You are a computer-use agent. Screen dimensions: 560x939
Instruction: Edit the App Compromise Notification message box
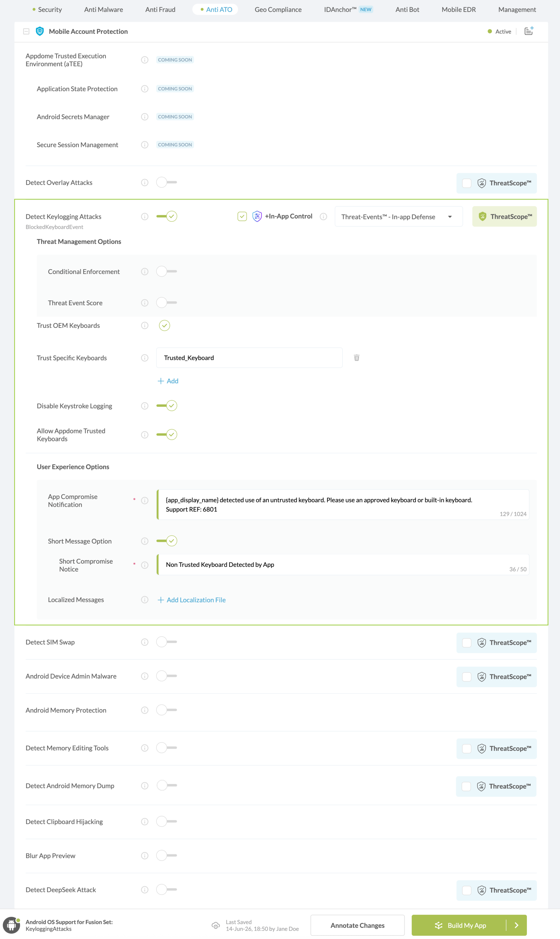(343, 505)
